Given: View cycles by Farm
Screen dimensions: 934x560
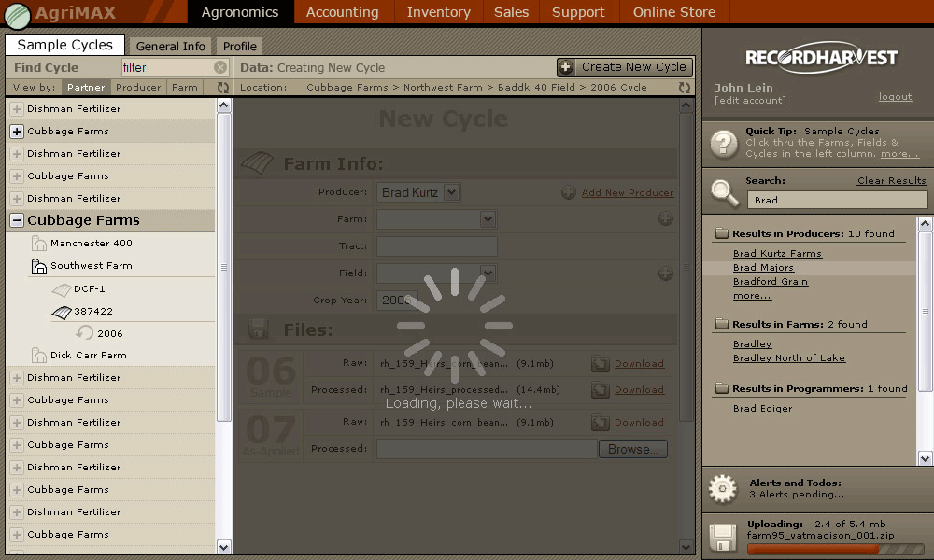Looking at the screenshot, I should pyautogui.click(x=185, y=88).
